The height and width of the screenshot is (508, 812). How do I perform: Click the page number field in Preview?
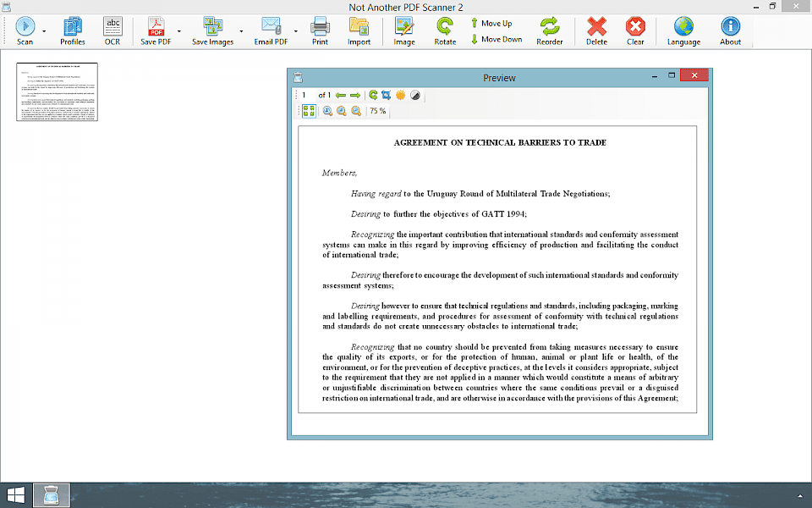(306, 96)
